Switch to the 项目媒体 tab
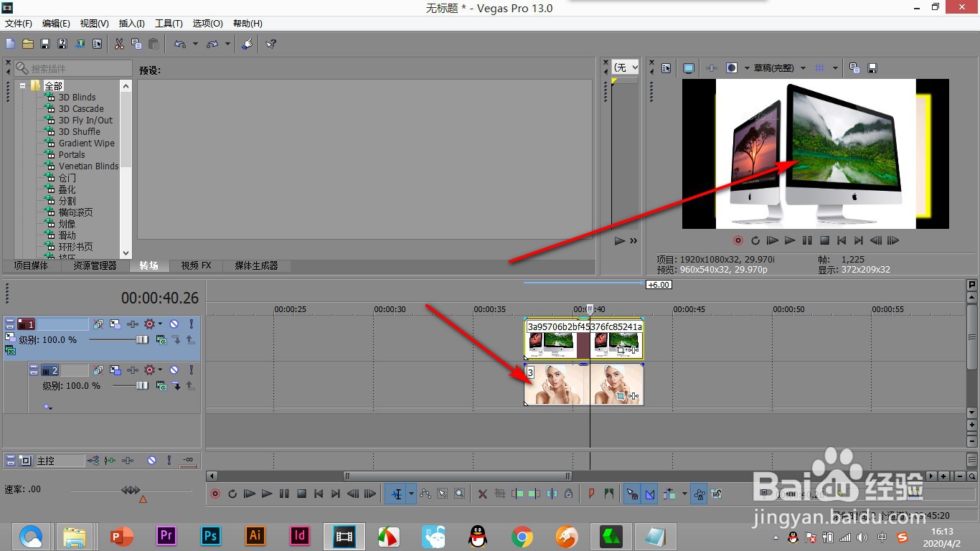 31,265
